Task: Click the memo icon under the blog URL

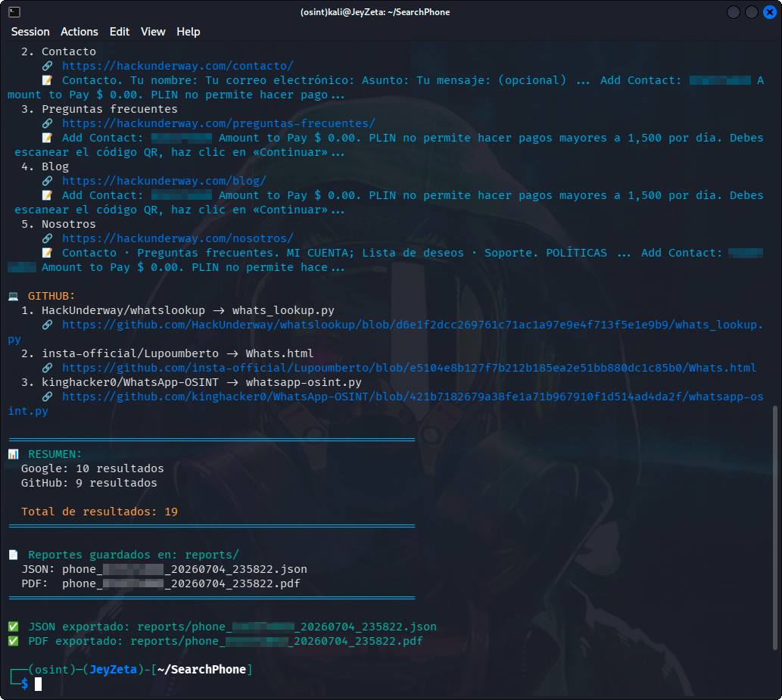Action: [48, 195]
